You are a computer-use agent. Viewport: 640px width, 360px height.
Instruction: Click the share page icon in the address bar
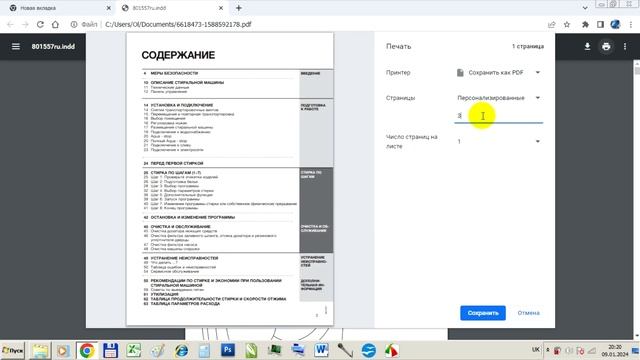tap(552, 24)
